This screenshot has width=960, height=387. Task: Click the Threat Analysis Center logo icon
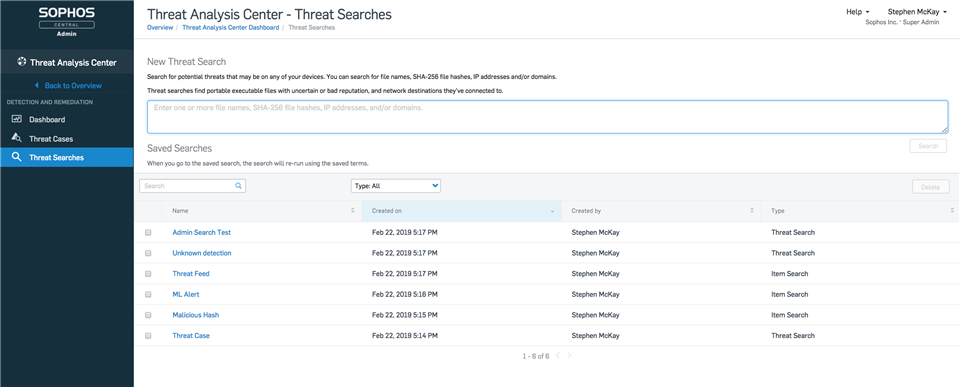(x=22, y=62)
